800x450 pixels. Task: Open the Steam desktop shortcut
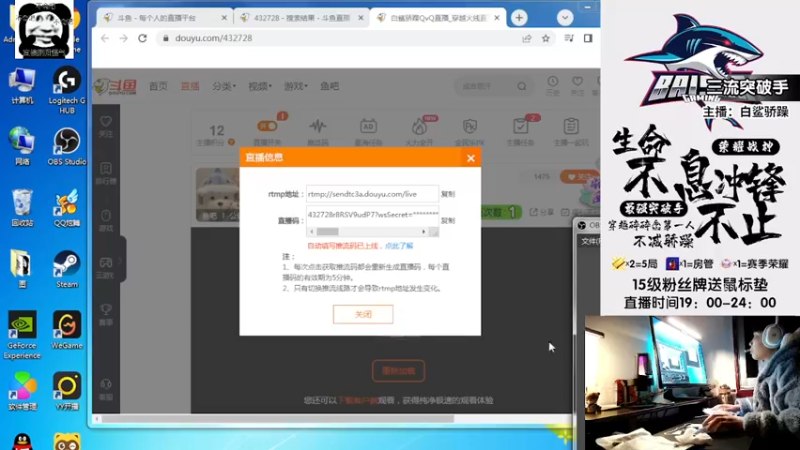(67, 269)
